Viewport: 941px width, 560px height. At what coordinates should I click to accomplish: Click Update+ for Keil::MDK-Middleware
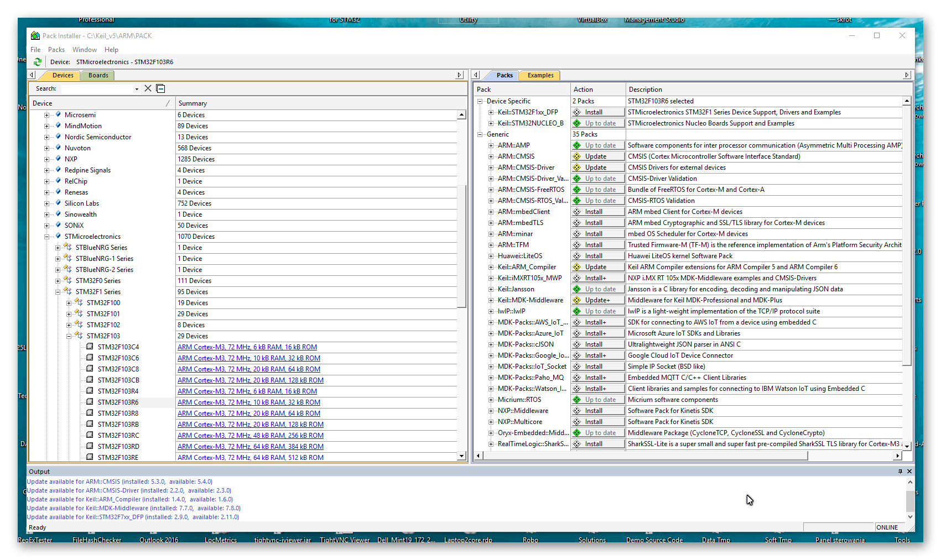(x=598, y=300)
